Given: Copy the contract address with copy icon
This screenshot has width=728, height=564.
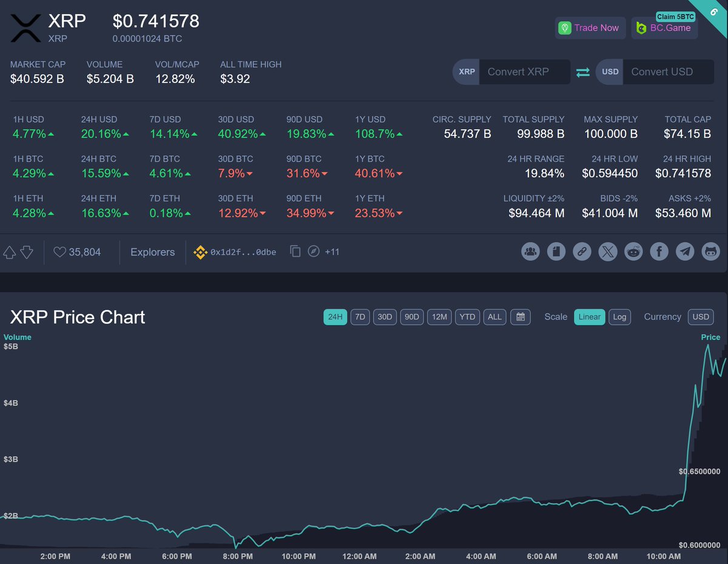Looking at the screenshot, I should point(295,251).
